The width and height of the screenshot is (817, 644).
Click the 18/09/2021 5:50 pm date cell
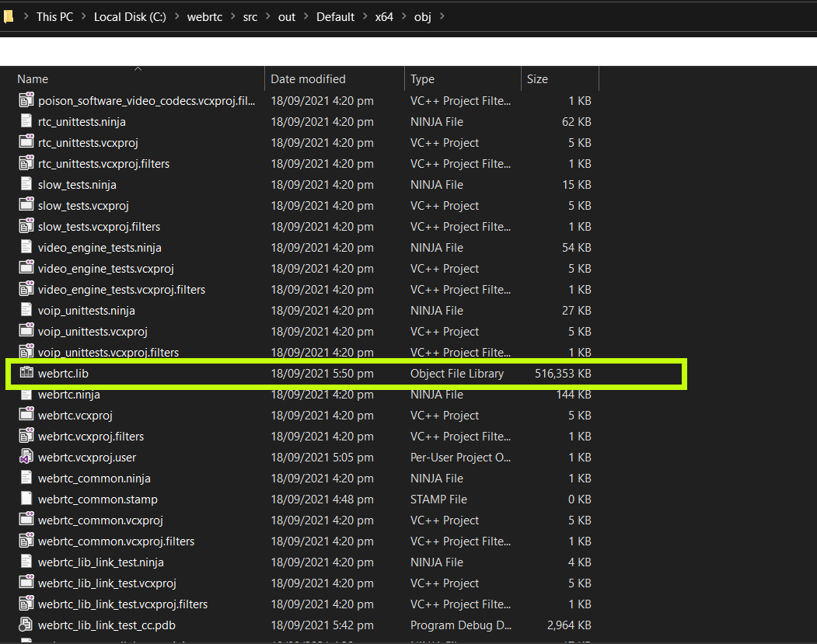point(322,374)
